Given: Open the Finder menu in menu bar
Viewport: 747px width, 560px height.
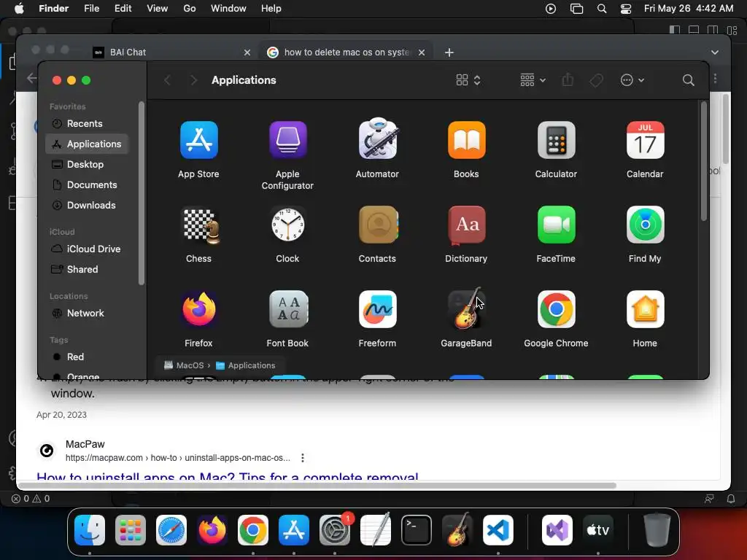Looking at the screenshot, I should click(53, 9).
